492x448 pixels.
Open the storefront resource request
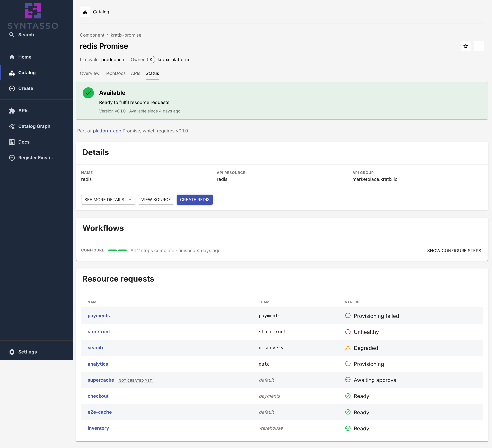[x=99, y=332]
